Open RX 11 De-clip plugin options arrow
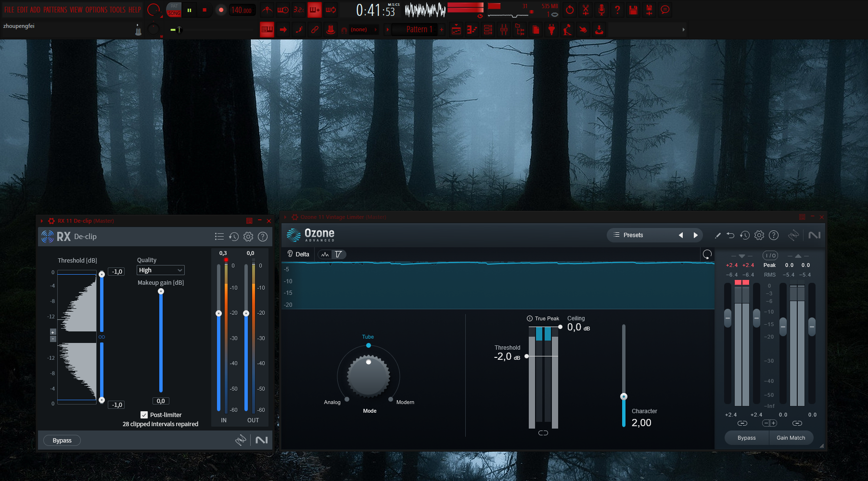 tap(42, 221)
